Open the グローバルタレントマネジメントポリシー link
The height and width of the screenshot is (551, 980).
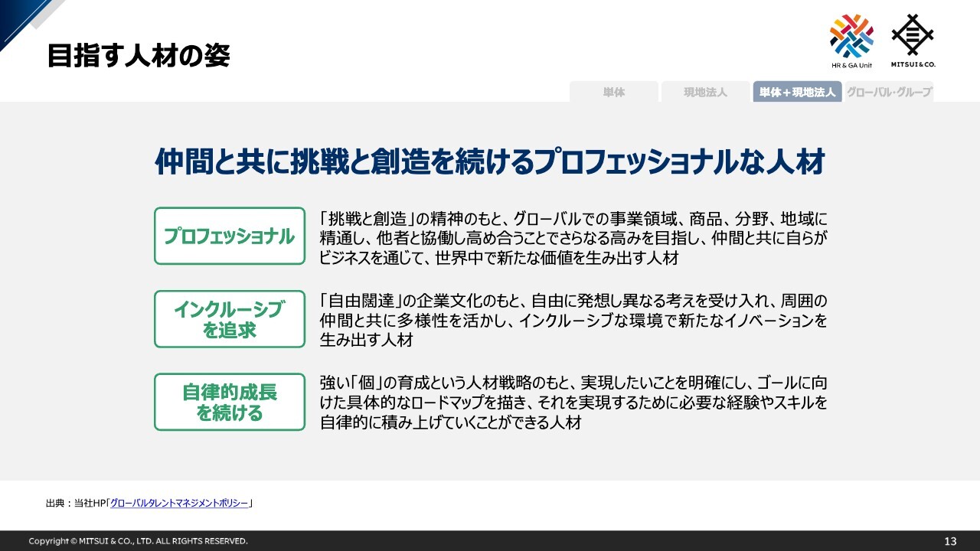179,504
